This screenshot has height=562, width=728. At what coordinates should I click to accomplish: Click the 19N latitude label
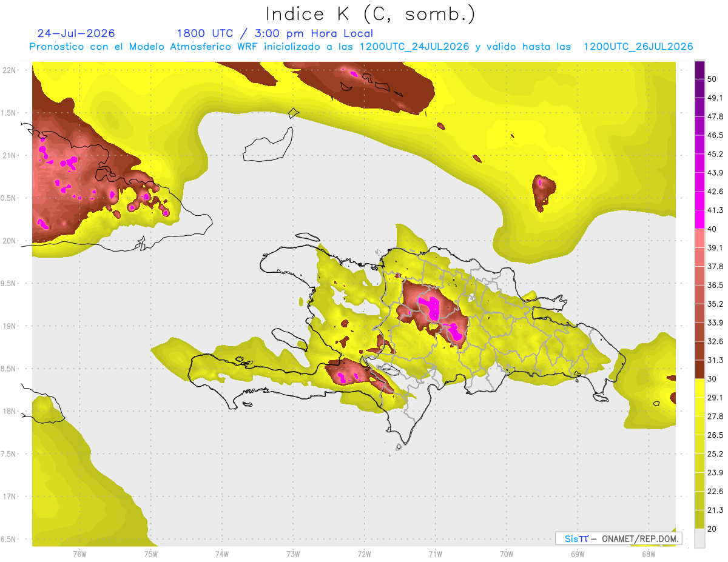(x=9, y=326)
